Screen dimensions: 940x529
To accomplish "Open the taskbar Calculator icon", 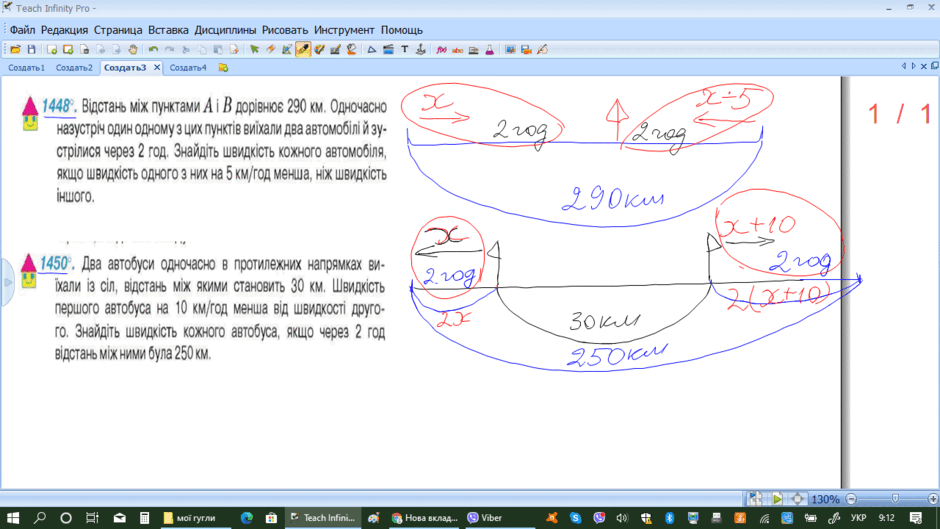I will pos(144,518).
